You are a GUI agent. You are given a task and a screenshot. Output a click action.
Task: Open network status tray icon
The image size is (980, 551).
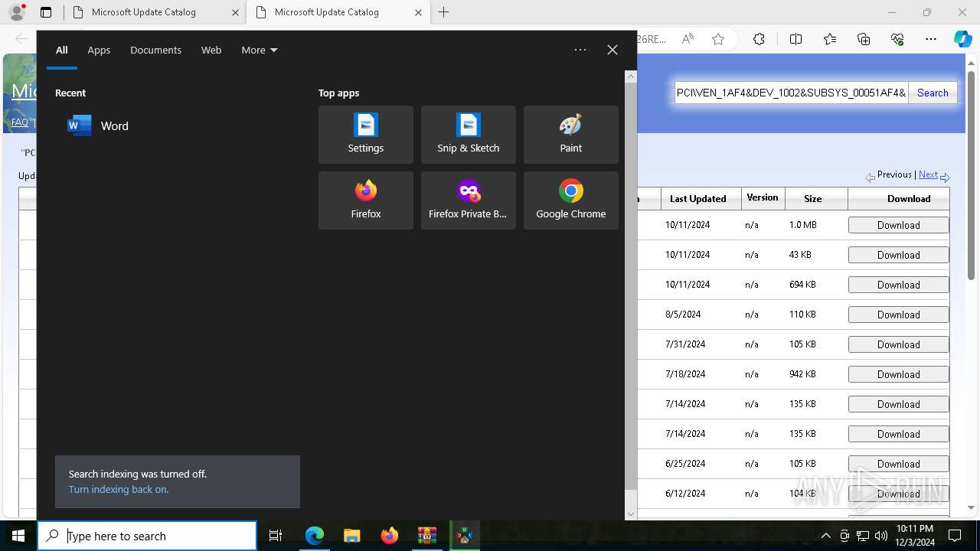click(x=863, y=536)
